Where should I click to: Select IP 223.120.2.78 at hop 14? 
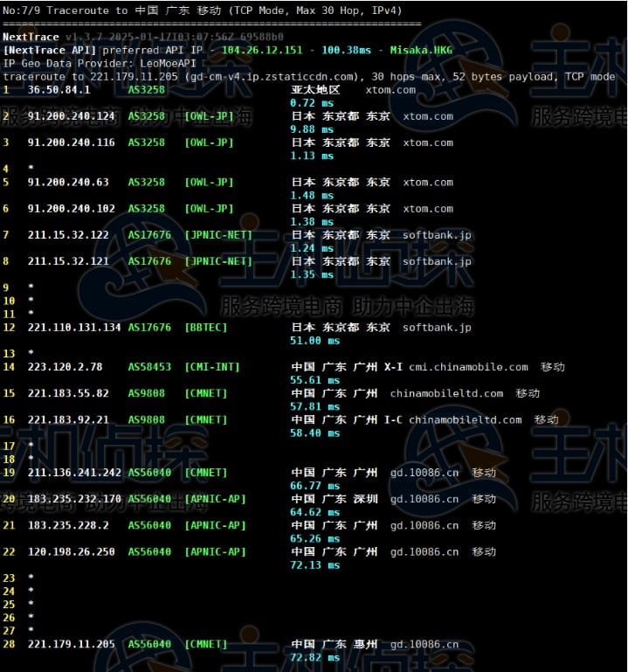coord(66,367)
